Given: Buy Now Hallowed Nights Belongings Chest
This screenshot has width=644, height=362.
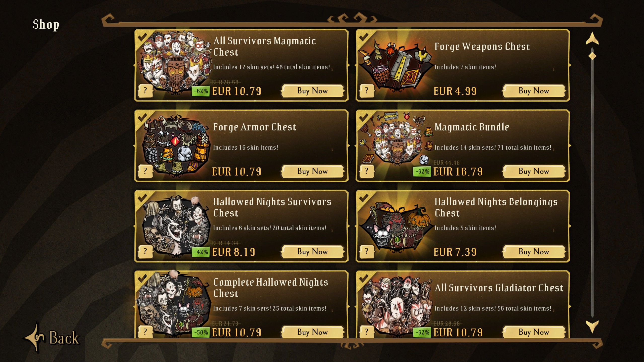Looking at the screenshot, I should (534, 252).
